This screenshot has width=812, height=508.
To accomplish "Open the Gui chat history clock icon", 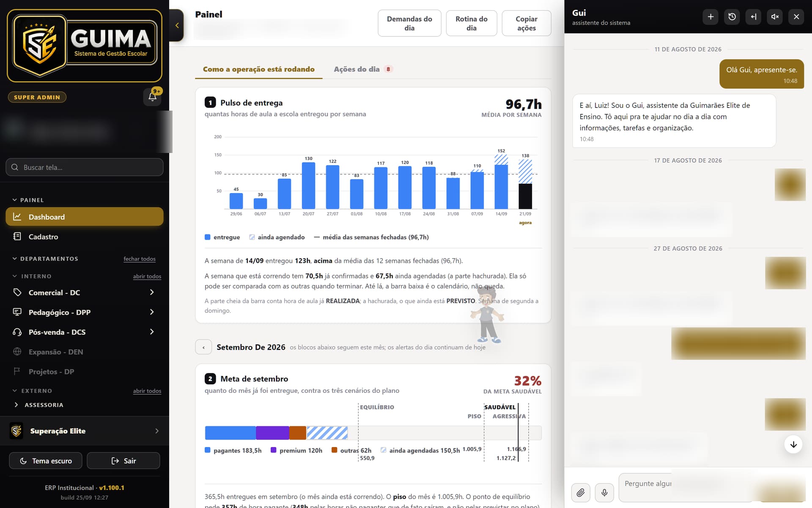I will 732,17.
